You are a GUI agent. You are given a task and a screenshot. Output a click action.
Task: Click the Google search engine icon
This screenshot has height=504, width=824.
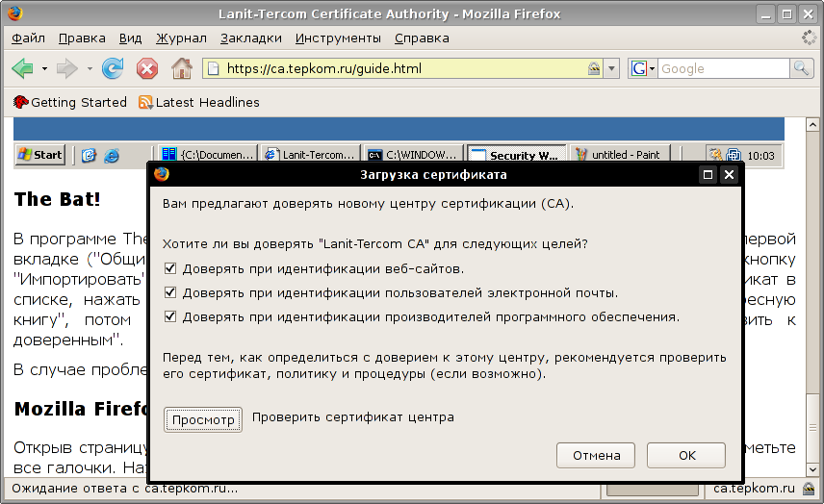pyautogui.click(x=638, y=69)
